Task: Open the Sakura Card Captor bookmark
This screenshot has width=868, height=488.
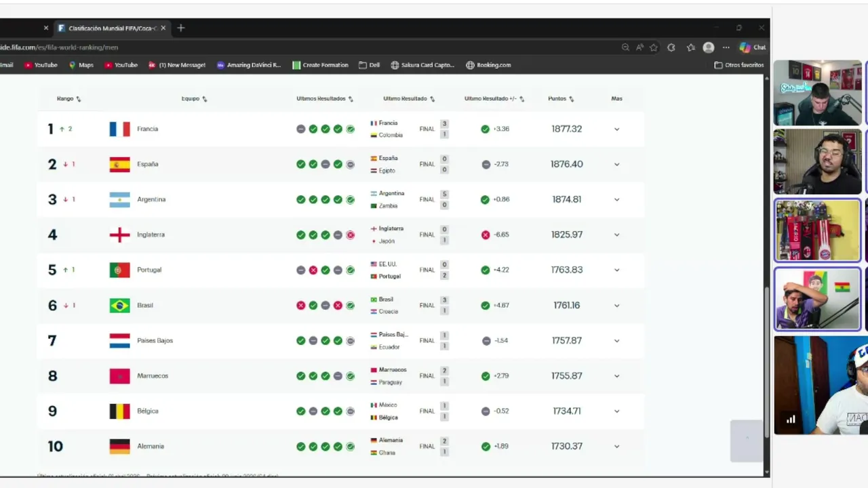Action: [x=422, y=65]
